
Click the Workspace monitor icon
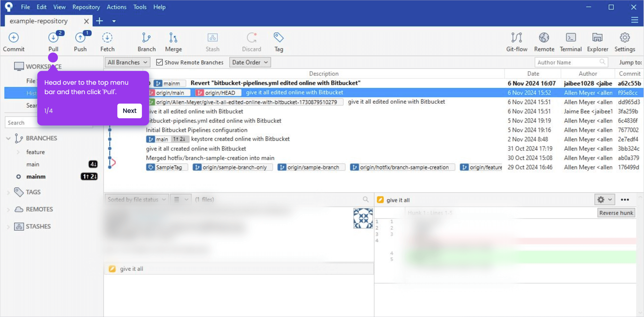tap(19, 66)
